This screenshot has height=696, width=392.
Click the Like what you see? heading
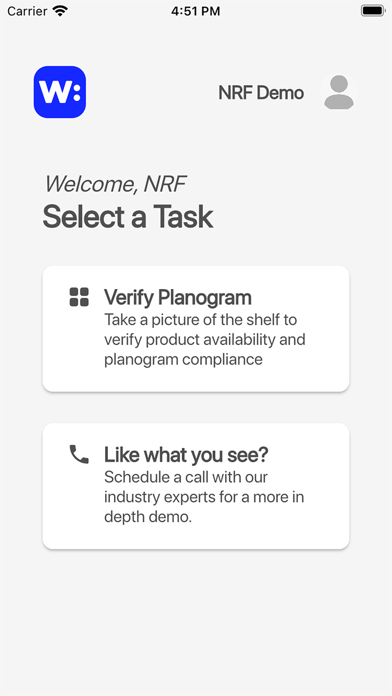(186, 455)
